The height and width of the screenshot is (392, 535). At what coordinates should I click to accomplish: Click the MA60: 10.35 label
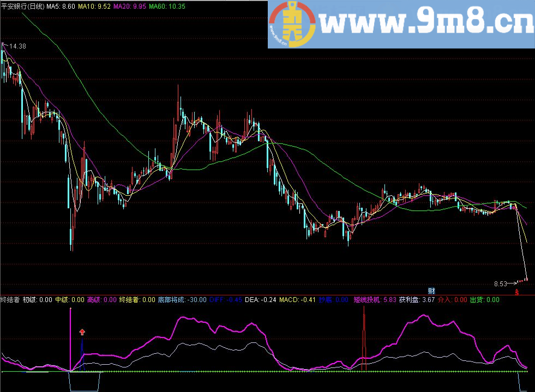pyautogui.click(x=167, y=6)
